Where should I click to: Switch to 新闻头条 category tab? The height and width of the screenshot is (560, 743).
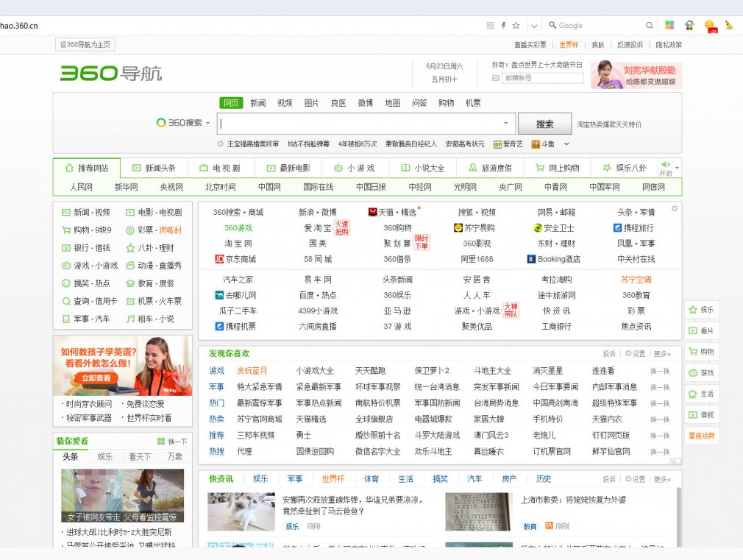coord(154,168)
